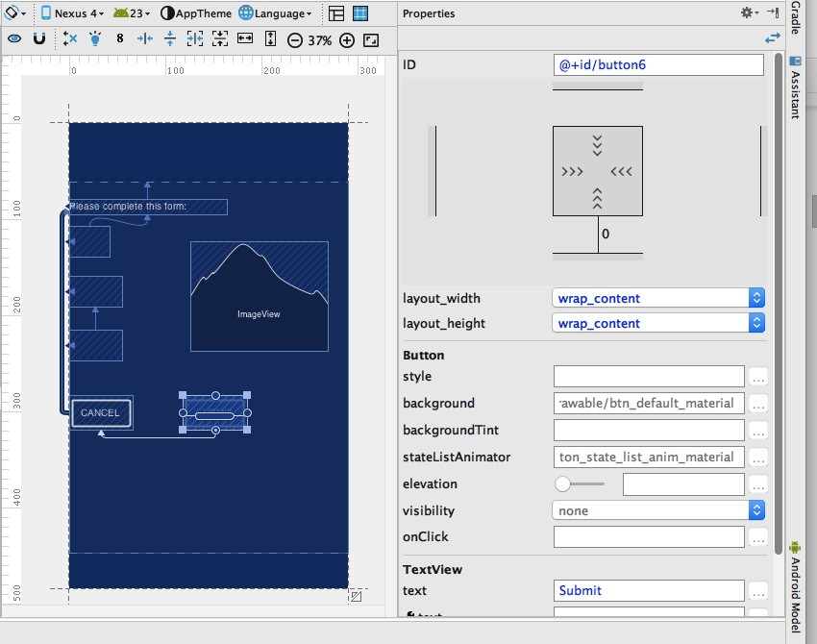This screenshot has width=817, height=644.
Task: Select the Submit button on blueprint
Action: [x=215, y=412]
